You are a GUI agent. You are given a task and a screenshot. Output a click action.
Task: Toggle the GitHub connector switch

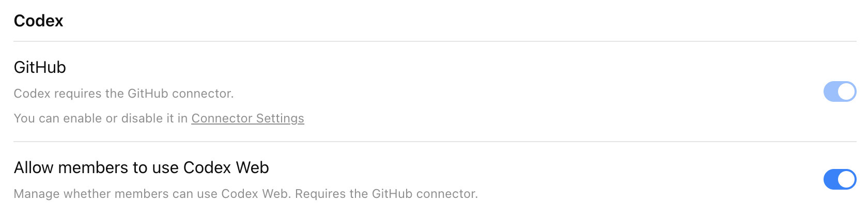[x=840, y=92]
